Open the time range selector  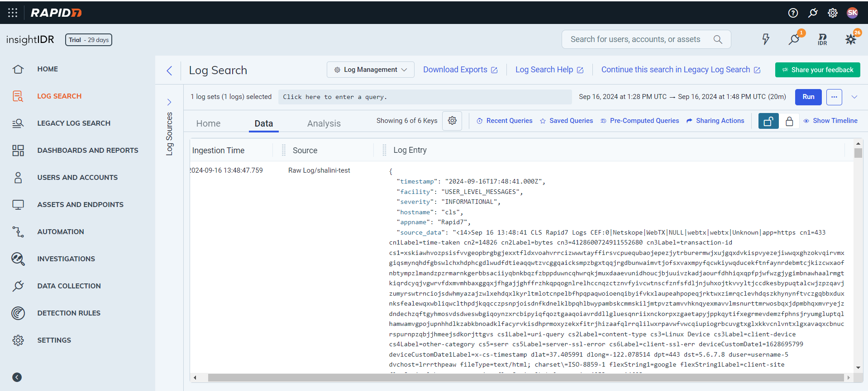pos(682,97)
